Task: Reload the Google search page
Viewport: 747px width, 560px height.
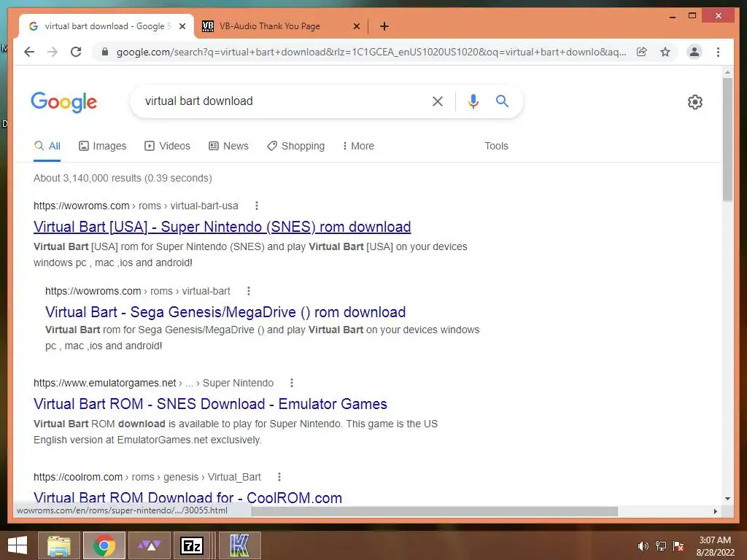Action: tap(76, 52)
